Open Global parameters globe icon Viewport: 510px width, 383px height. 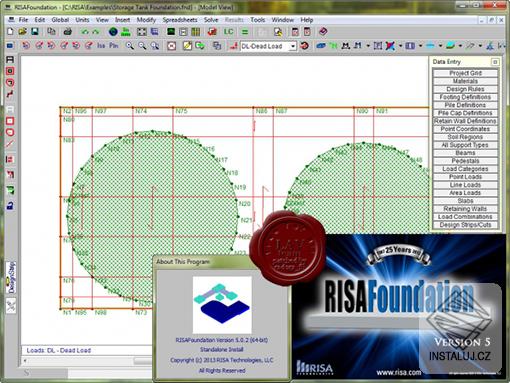tap(113, 32)
